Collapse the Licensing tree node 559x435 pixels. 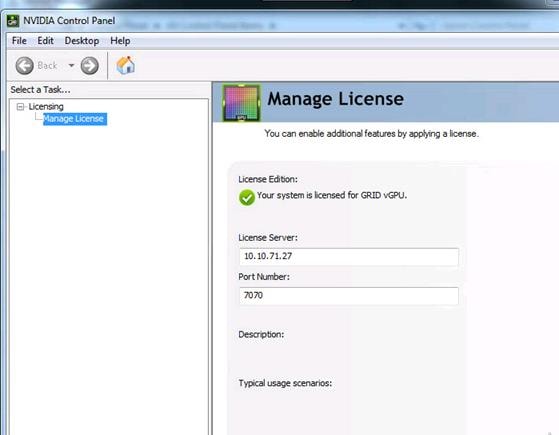[20, 107]
